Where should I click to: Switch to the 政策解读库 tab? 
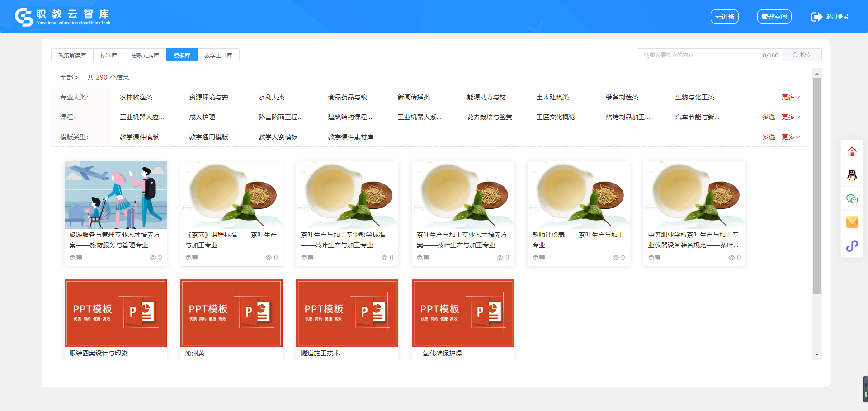point(72,55)
